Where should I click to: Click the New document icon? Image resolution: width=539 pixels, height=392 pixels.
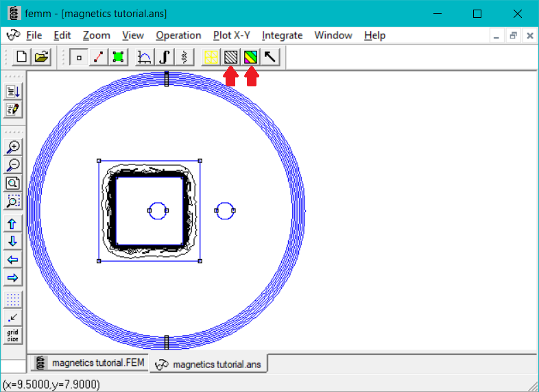pyautogui.click(x=22, y=58)
